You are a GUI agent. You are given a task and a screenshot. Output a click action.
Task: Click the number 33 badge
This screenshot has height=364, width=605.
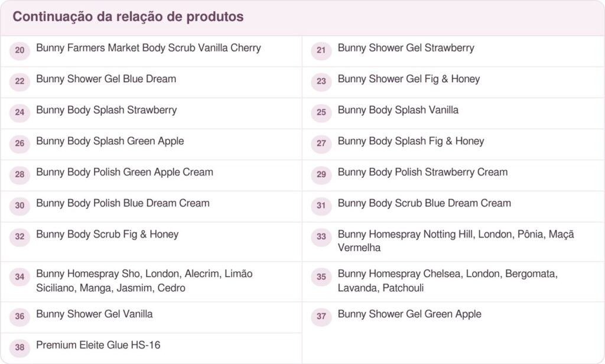click(x=321, y=236)
